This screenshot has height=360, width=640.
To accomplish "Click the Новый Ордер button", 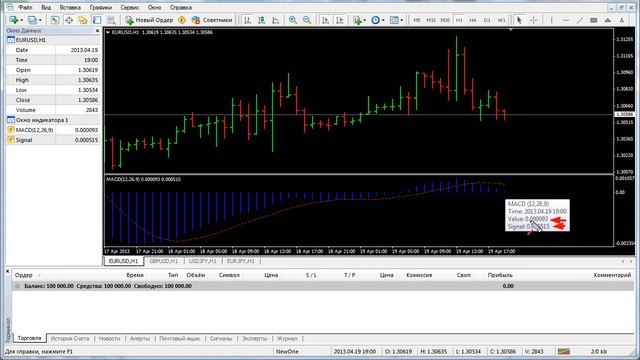I will 149,20.
